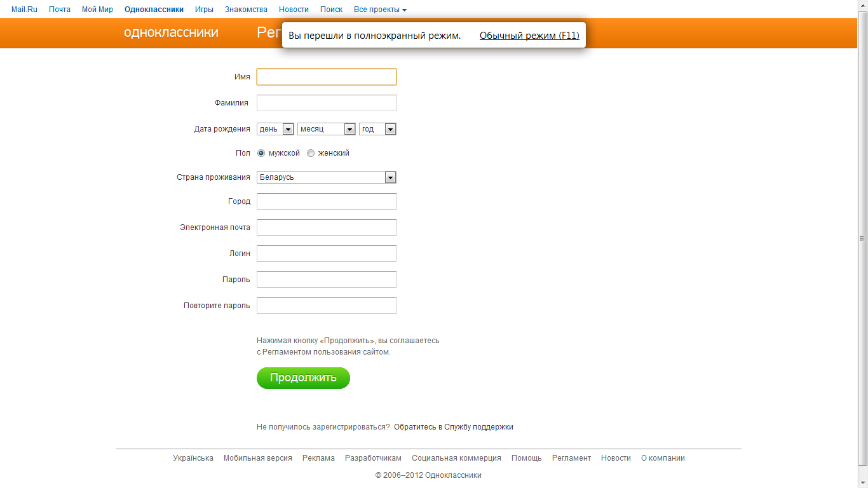Click the Электронная почта input field
The image size is (868, 488).
pyautogui.click(x=327, y=227)
